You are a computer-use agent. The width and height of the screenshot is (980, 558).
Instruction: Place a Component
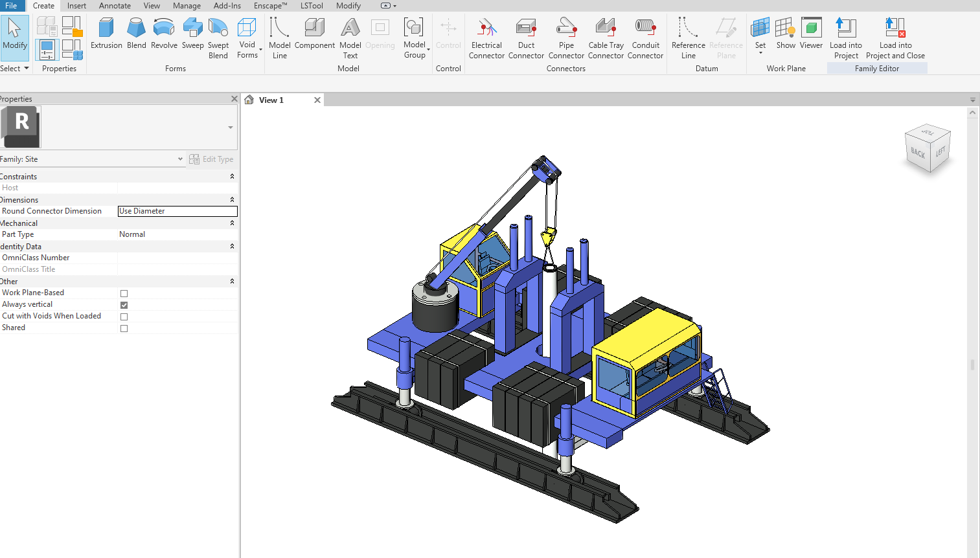tap(315, 34)
